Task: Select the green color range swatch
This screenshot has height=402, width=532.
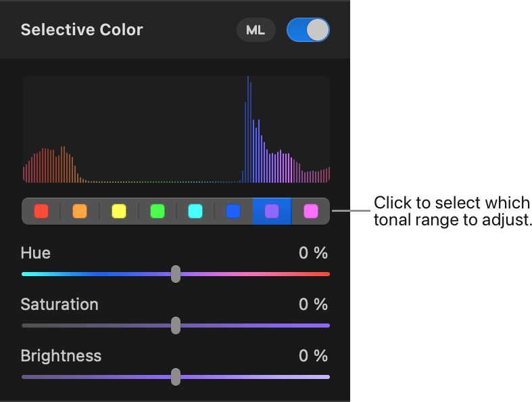Action: click(158, 211)
